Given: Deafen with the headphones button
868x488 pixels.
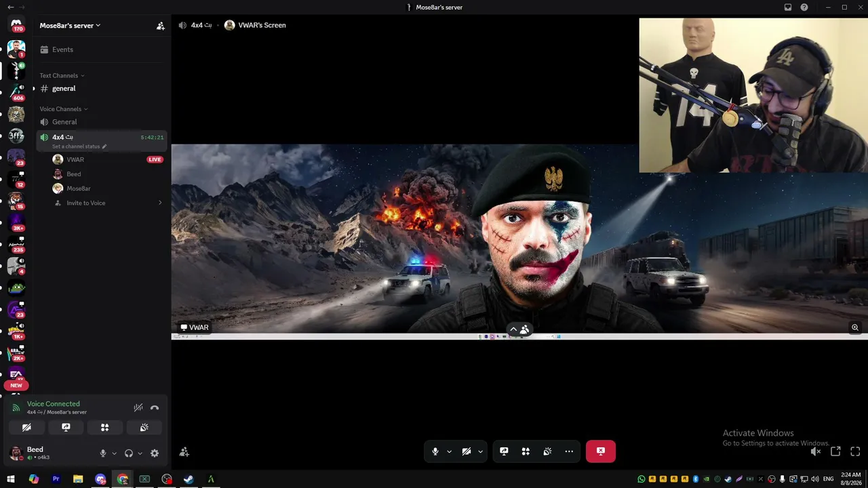Looking at the screenshot, I should click(129, 453).
